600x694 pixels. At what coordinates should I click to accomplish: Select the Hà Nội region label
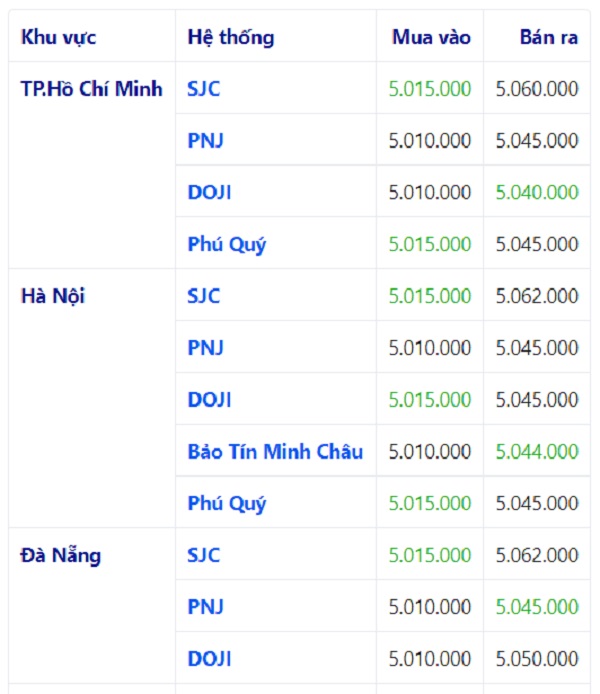coord(53,297)
